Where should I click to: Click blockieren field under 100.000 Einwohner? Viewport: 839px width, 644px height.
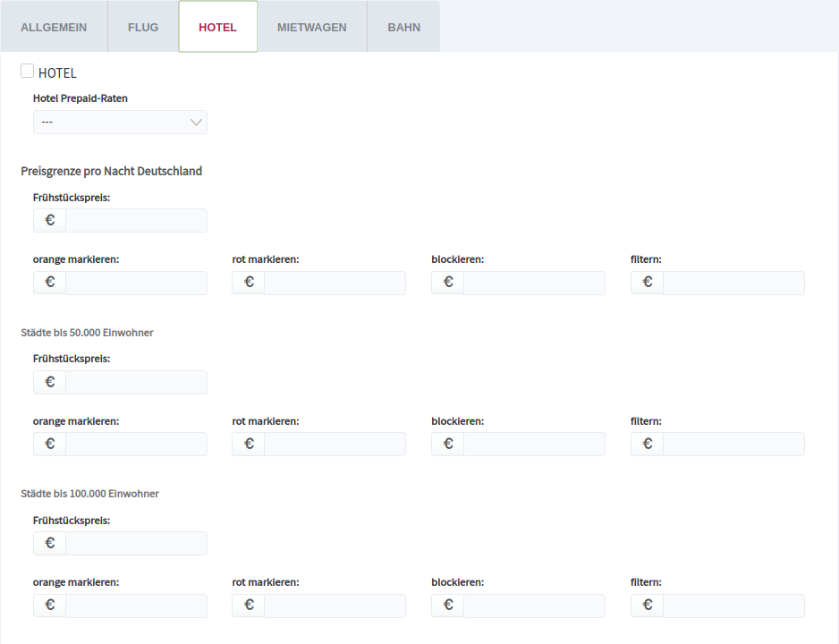click(x=535, y=606)
